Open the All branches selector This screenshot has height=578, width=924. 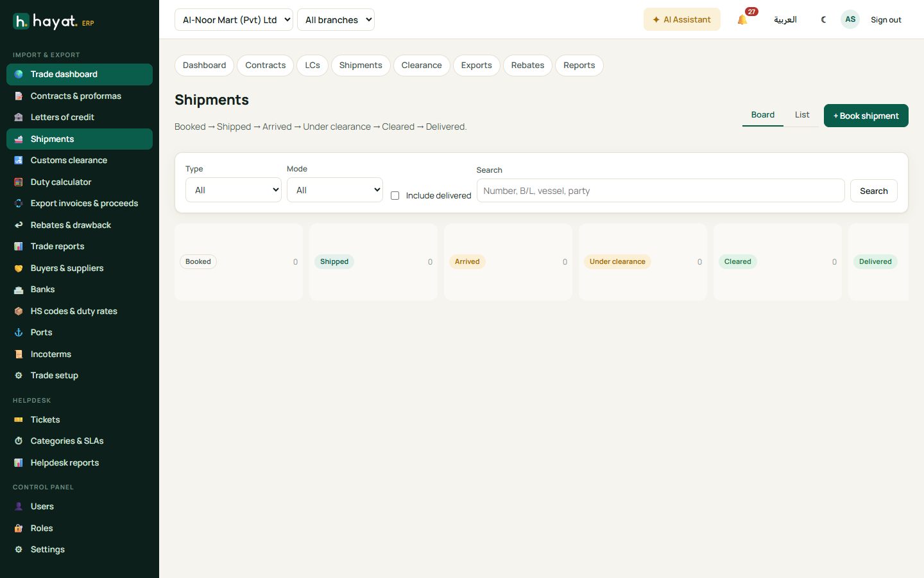click(x=336, y=20)
